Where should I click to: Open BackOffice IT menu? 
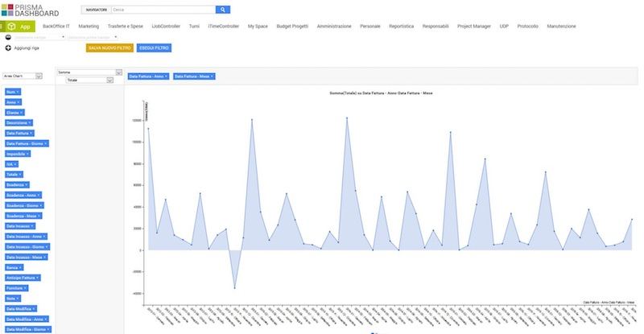tap(56, 27)
